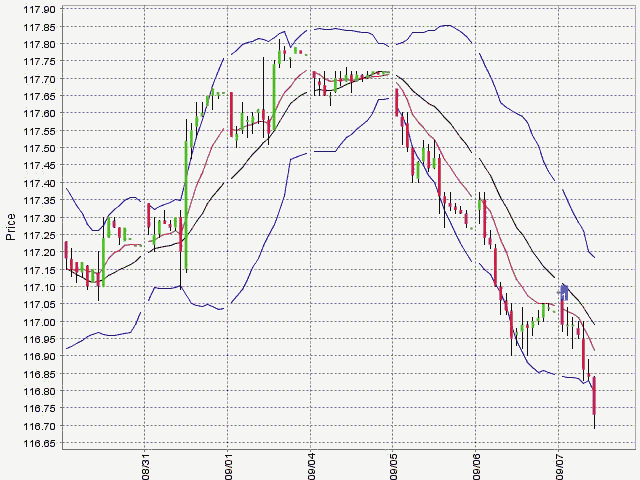Select the 117.15 price label
640x480 pixels.
click(x=40, y=270)
